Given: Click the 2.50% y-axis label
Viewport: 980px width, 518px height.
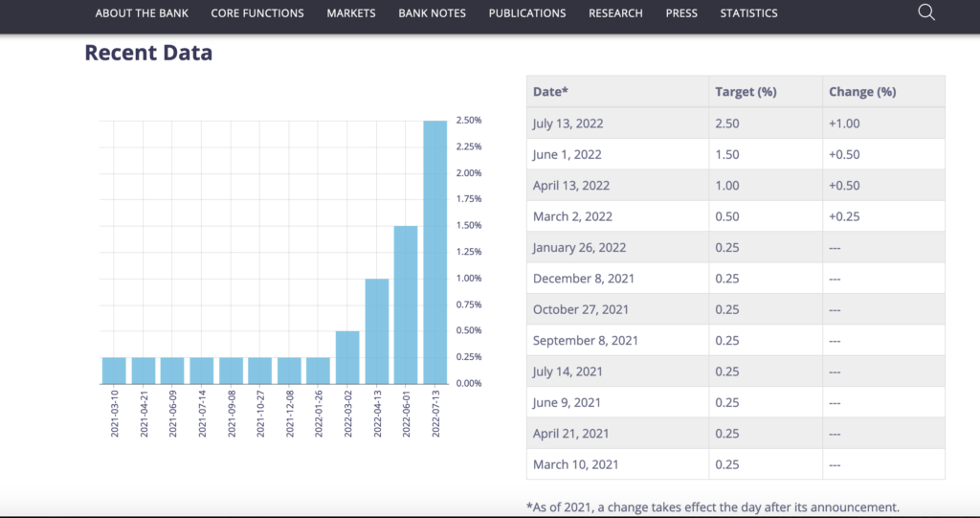Looking at the screenshot, I should click(469, 120).
